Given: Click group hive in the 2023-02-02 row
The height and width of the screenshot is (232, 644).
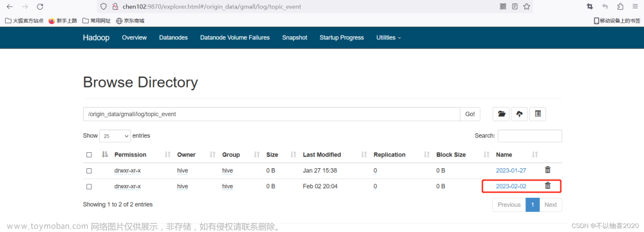Looking at the screenshot, I should [x=227, y=186].
